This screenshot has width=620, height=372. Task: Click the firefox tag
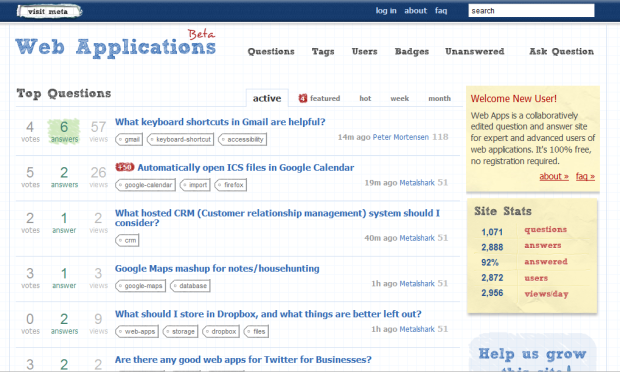point(231,185)
